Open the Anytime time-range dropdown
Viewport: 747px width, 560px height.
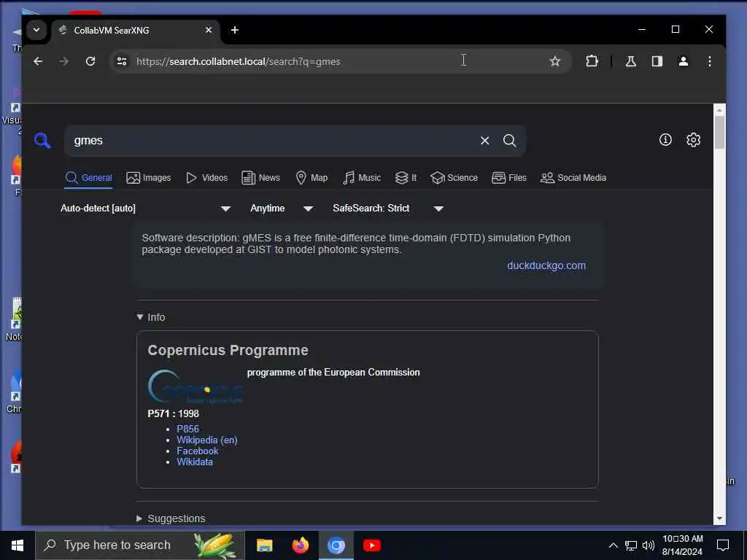click(x=282, y=208)
